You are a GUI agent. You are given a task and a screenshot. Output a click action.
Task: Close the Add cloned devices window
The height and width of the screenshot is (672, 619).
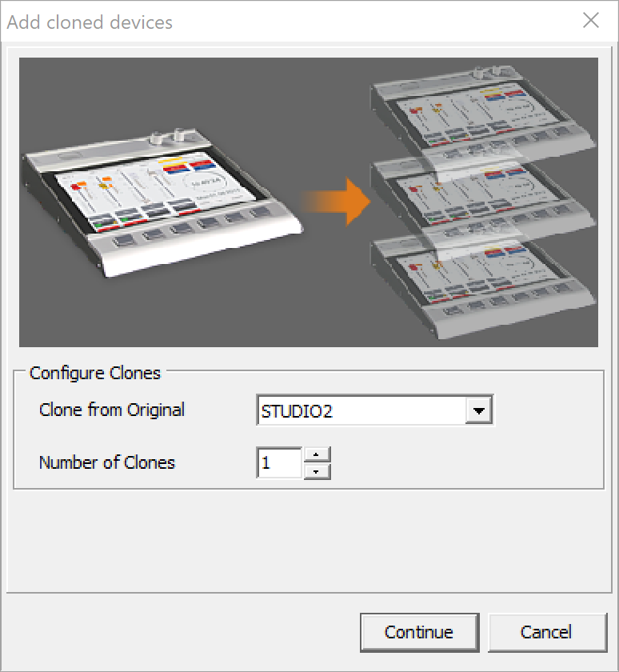pos(591,20)
